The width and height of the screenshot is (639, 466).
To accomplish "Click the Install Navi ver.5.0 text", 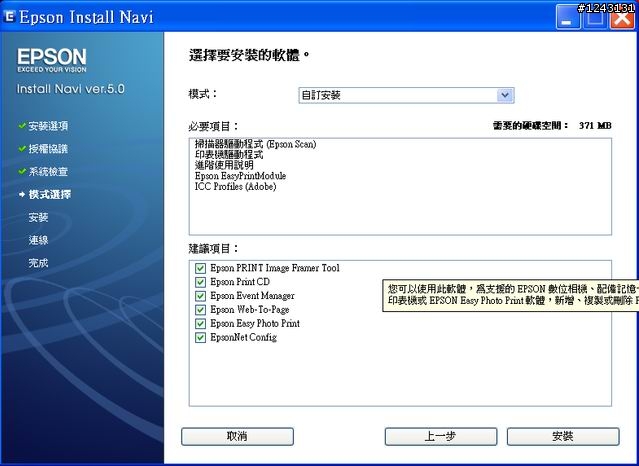I will pos(71,89).
